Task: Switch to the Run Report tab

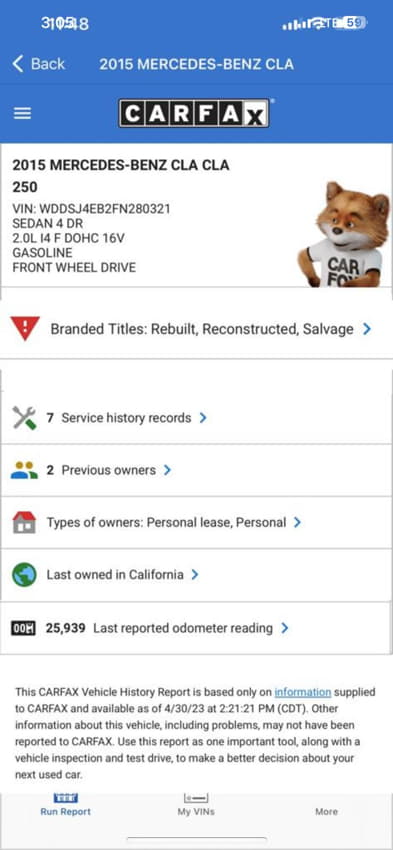Action: pyautogui.click(x=66, y=805)
